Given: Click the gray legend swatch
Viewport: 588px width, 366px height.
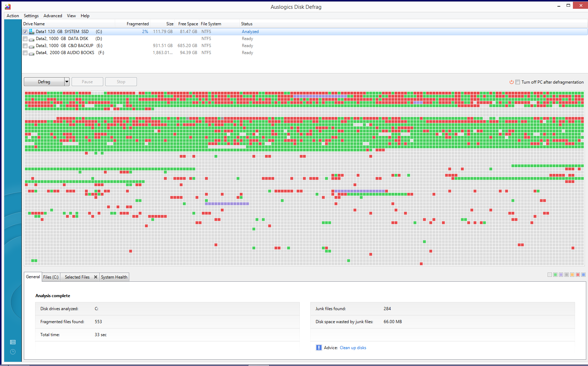Looking at the screenshot, I should pyautogui.click(x=567, y=275).
